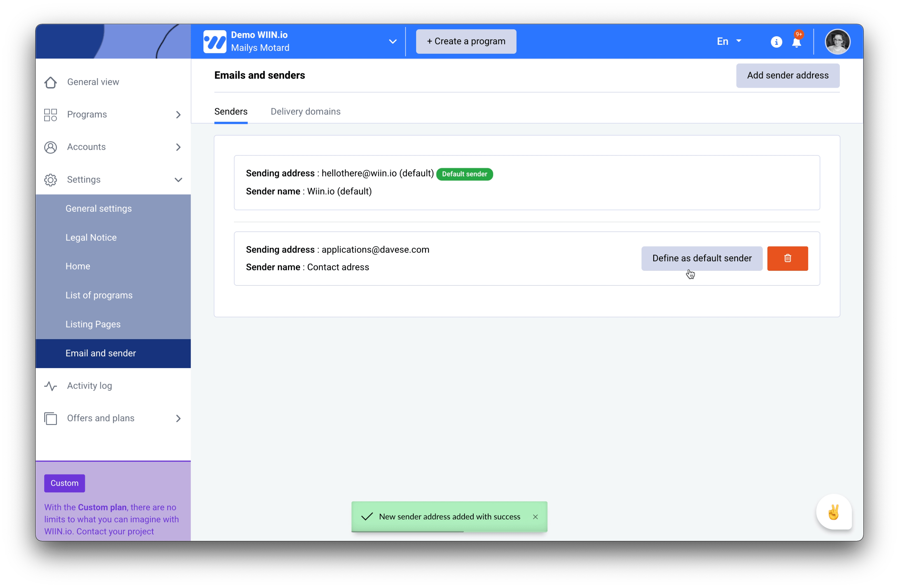
Task: Collapse the Settings sidebar section
Action: click(x=178, y=180)
